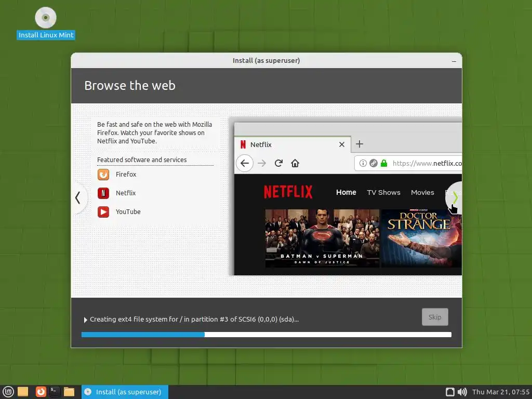The image size is (532, 399).
Task: Click the browser back arrow in slide
Action: [x=245, y=163]
